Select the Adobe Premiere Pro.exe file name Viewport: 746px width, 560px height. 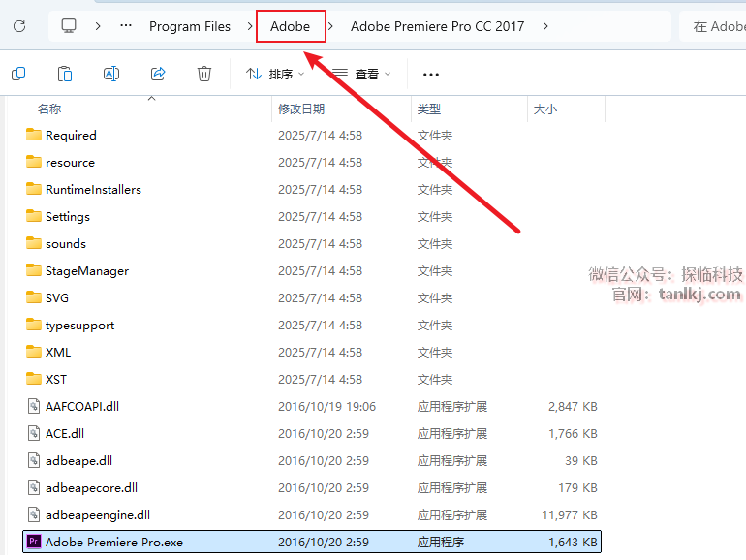click(x=114, y=542)
